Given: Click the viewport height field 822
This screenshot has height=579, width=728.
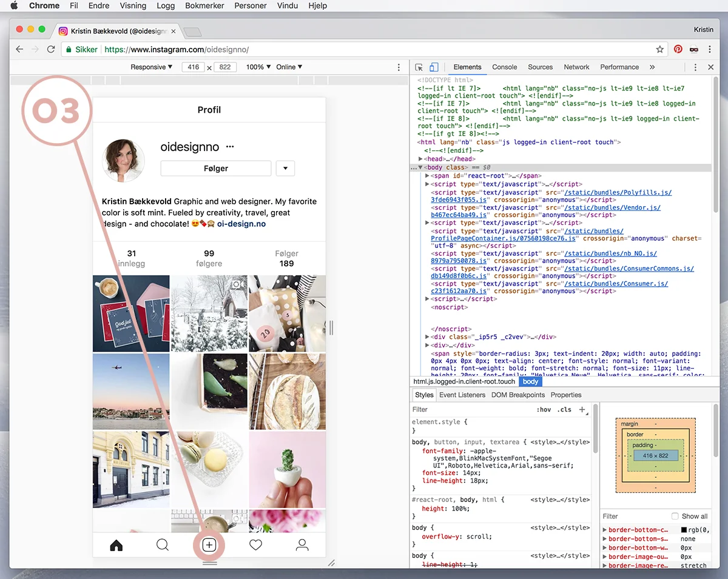Looking at the screenshot, I should [225, 67].
